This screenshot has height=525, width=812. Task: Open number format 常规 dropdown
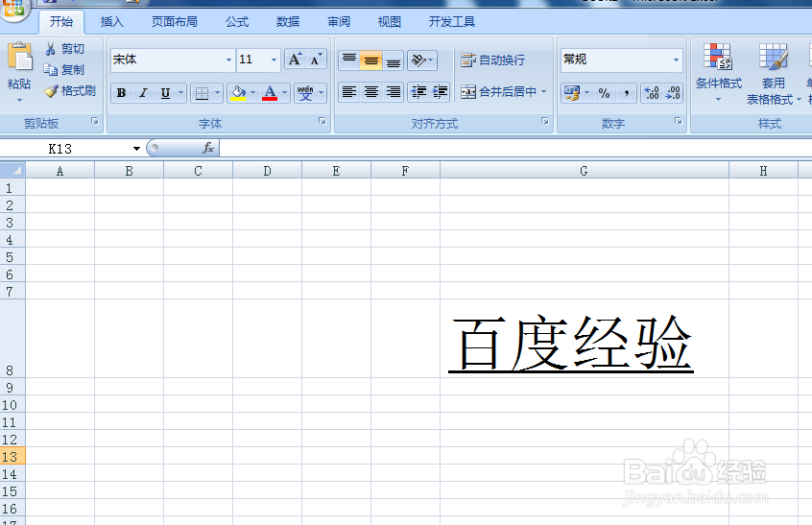(676, 60)
